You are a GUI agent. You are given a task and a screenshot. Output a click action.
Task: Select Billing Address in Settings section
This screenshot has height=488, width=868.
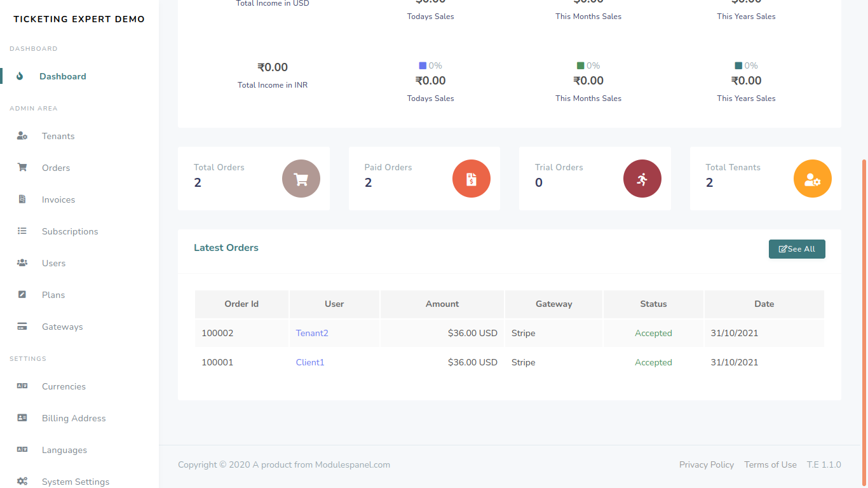pos(74,417)
